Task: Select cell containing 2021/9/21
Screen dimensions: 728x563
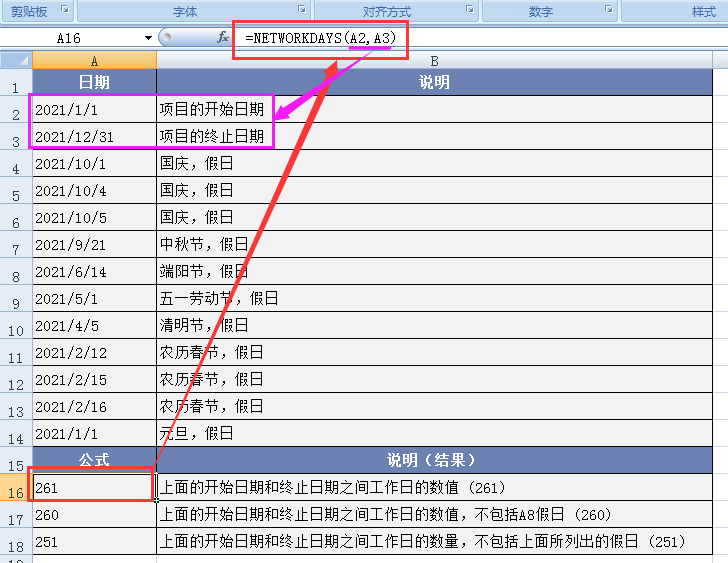Action: pyautogui.click(x=94, y=244)
